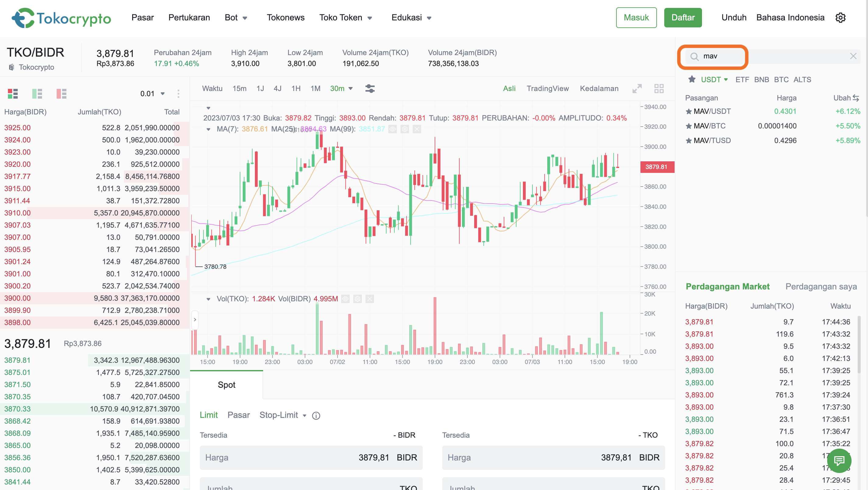This screenshot has height=490, width=868.
Task: Switch to Perdagangan saya tab
Action: point(821,287)
